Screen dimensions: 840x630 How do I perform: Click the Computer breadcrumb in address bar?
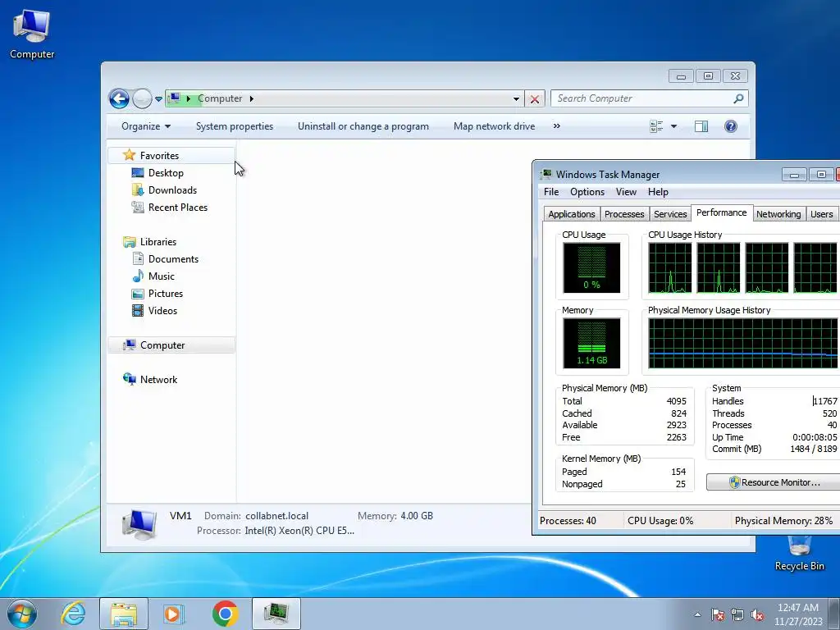(x=220, y=98)
